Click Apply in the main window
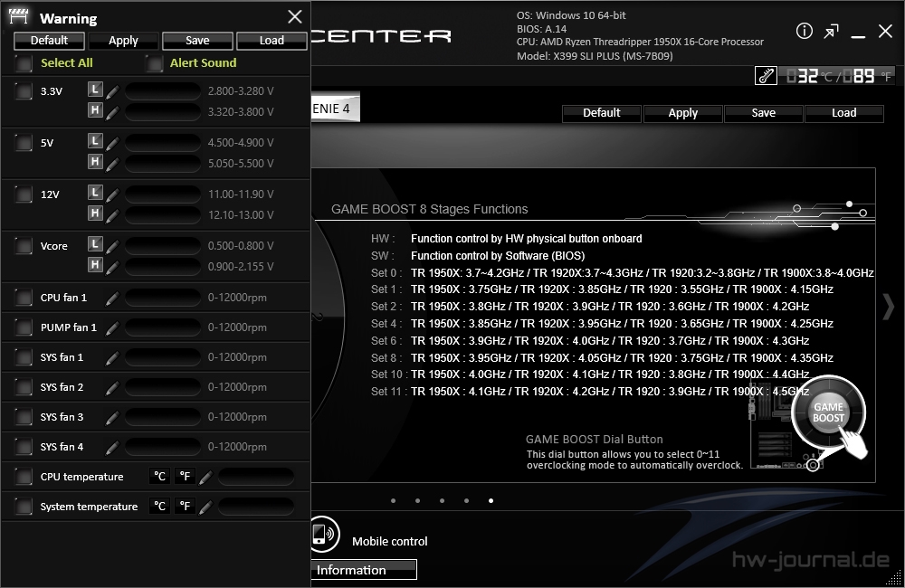The width and height of the screenshot is (905, 588). 682,113
